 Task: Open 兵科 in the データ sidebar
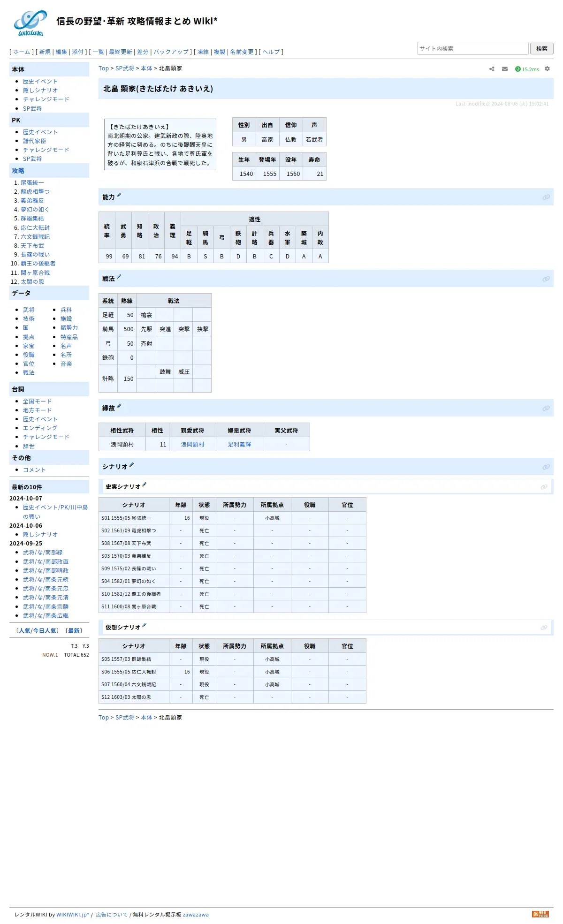point(66,310)
